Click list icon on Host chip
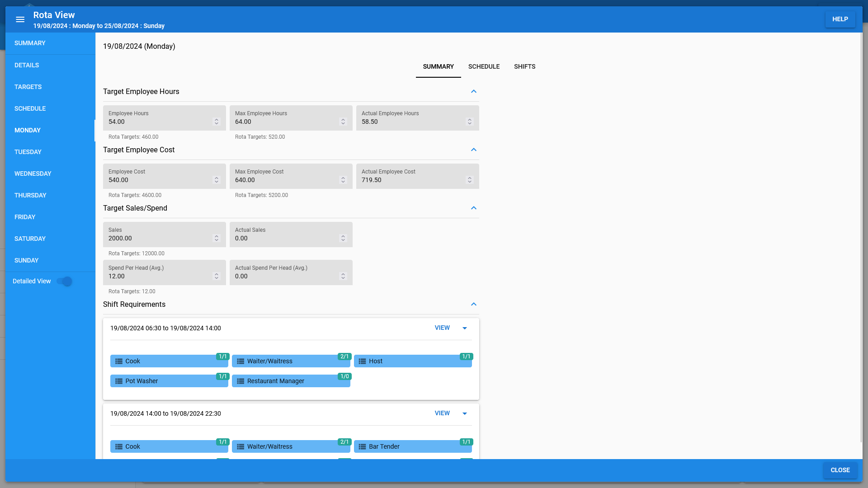 [x=362, y=361]
